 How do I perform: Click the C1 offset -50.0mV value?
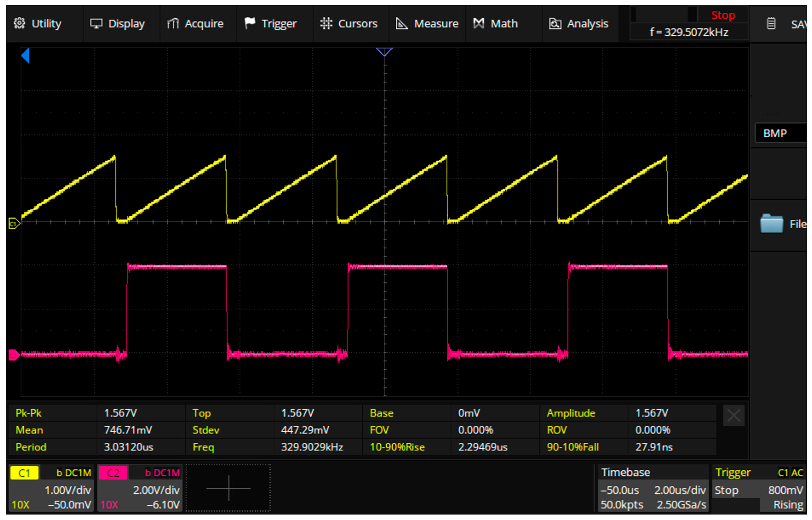point(69,505)
